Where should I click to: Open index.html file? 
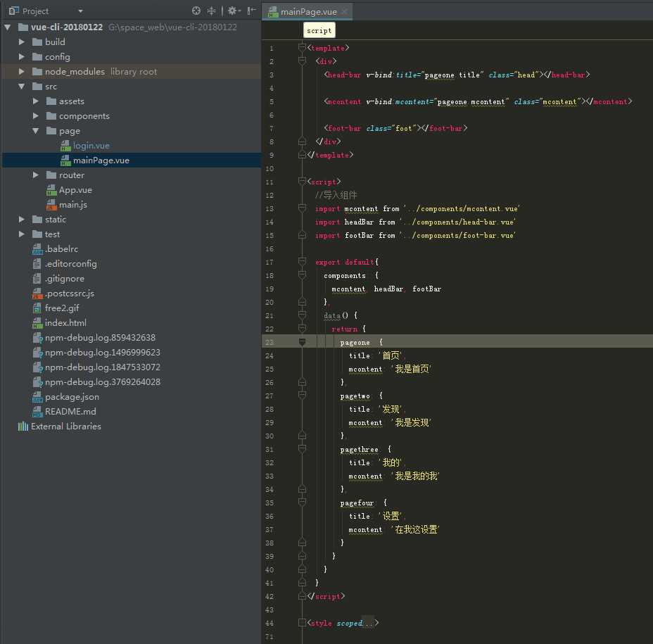point(66,323)
